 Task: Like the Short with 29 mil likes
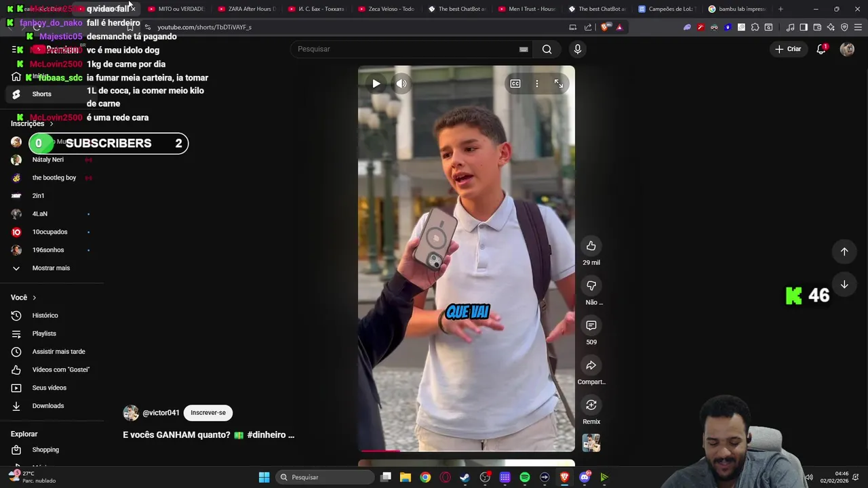[x=591, y=246]
